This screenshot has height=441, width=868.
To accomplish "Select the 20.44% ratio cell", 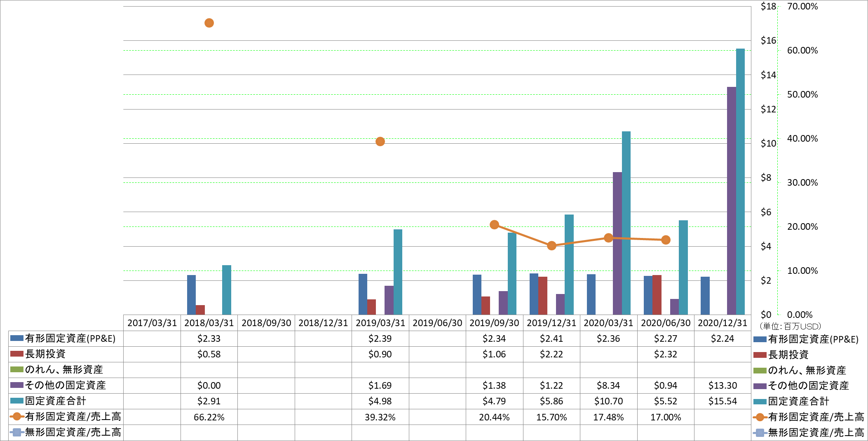I will click(494, 417).
